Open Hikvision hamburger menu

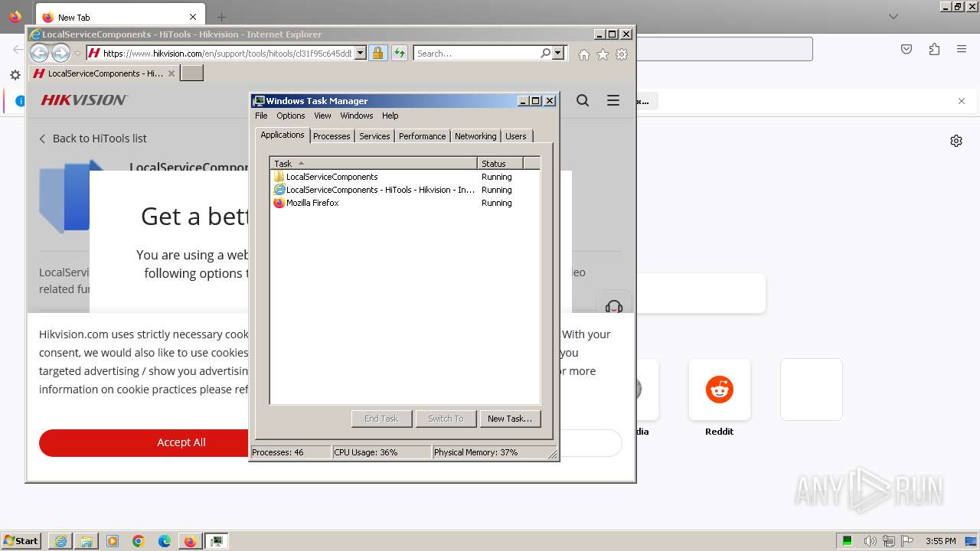[613, 100]
